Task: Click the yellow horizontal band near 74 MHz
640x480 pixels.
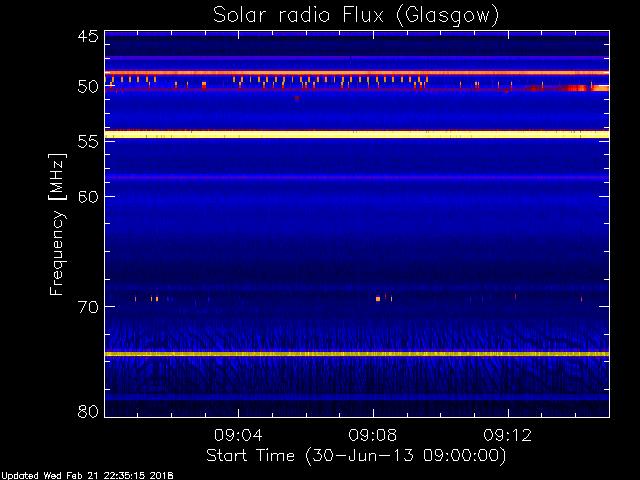Action: pos(357,354)
